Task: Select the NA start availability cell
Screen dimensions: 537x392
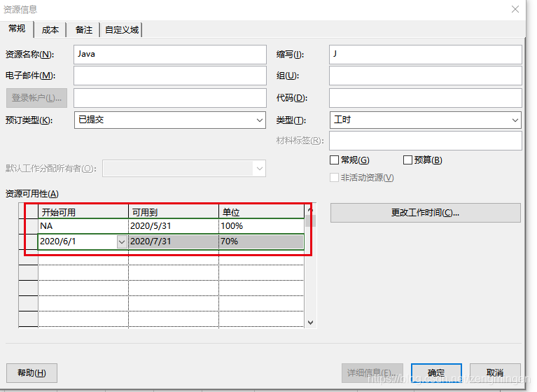Action: [x=83, y=226]
